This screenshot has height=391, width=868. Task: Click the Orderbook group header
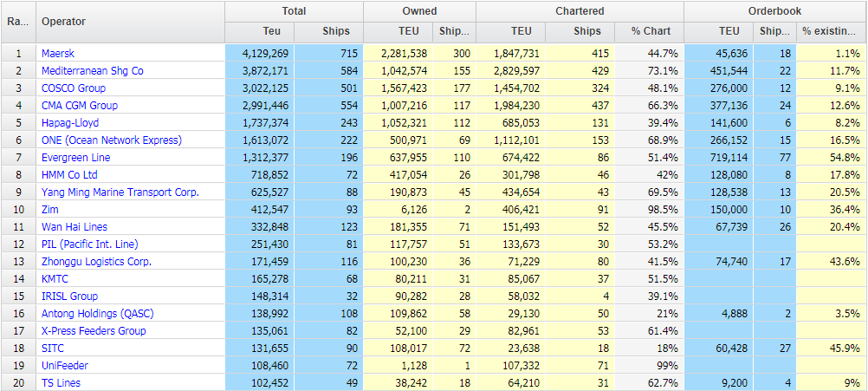pyautogui.click(x=775, y=11)
